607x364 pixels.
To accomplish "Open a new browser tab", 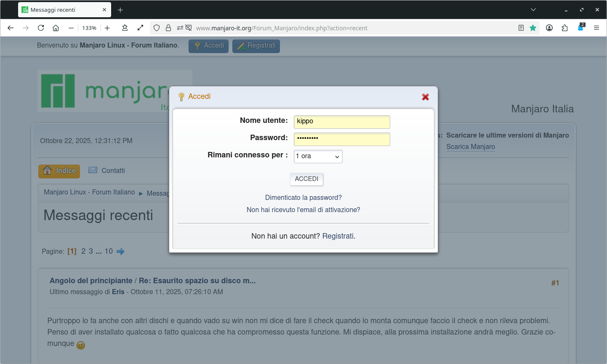I will 120,10.
